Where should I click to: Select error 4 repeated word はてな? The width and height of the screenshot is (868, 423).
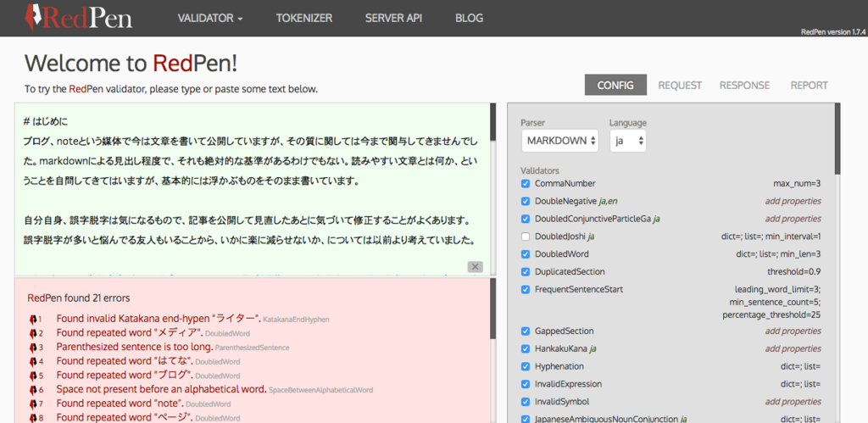point(125,362)
